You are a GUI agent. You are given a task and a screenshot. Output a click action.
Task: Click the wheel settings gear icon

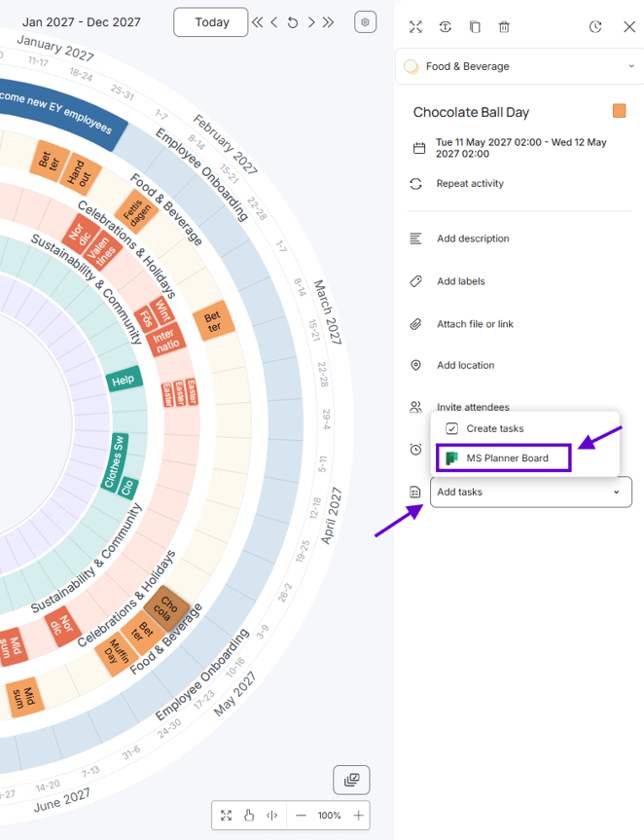365,22
